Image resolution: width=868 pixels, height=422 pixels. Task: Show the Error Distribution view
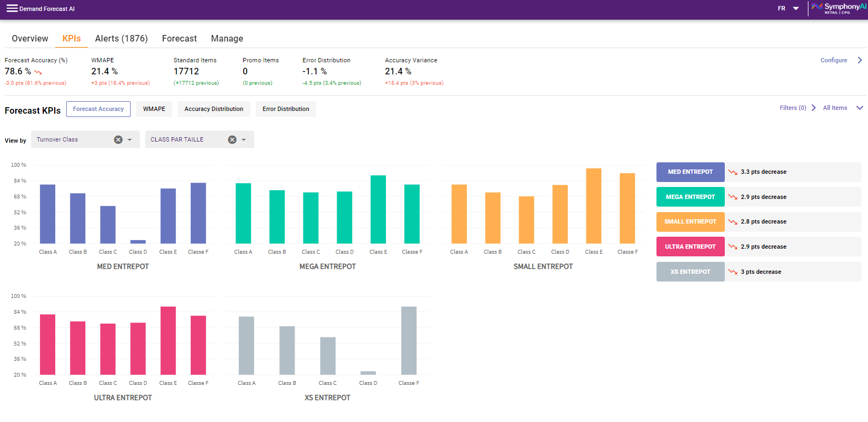286,109
